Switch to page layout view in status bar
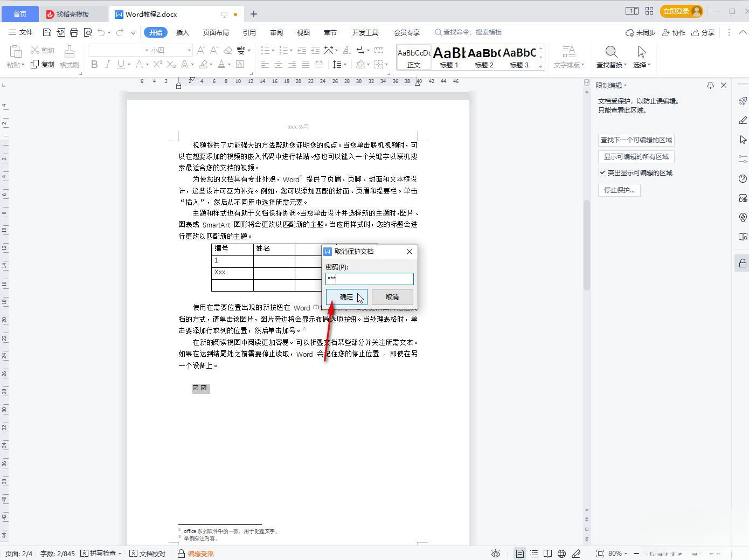Image resolution: width=749 pixels, height=560 pixels. click(519, 554)
